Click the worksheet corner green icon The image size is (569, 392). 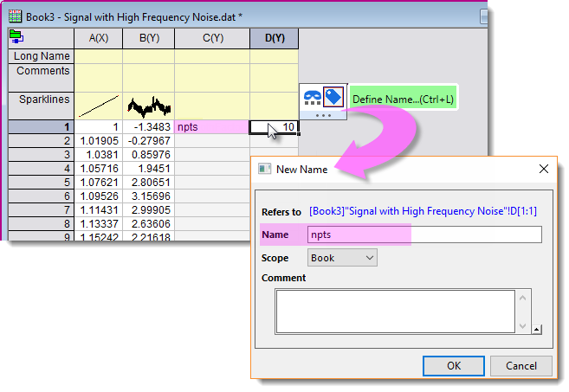tap(16, 36)
